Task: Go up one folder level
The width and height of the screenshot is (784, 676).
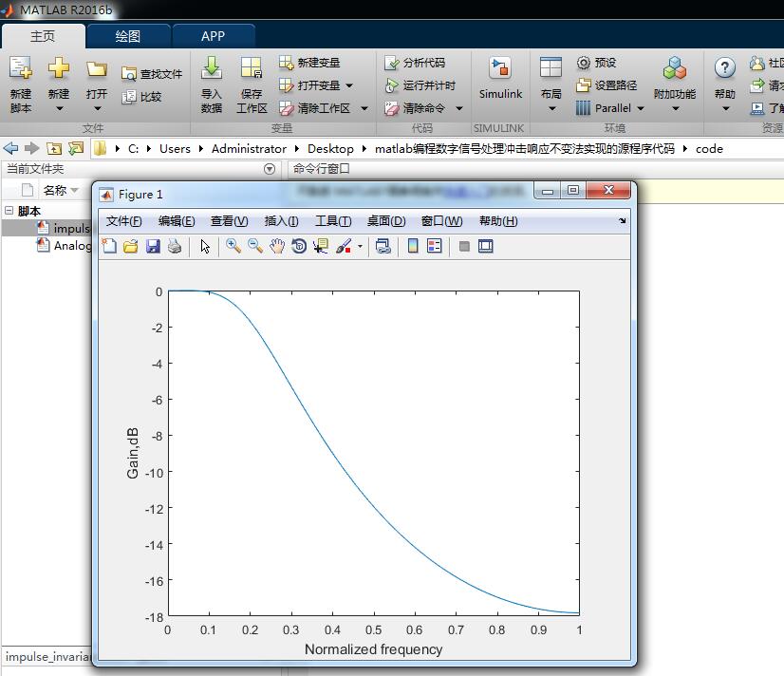Action: coord(54,148)
